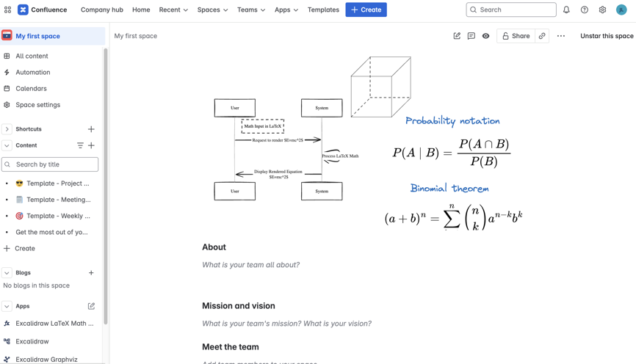The image size is (636, 364).
Task: Open the settings gear in top bar
Action: [602, 10]
